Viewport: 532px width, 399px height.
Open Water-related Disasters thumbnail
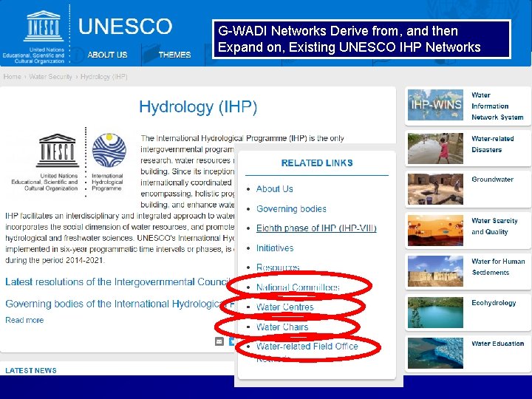tap(435, 149)
